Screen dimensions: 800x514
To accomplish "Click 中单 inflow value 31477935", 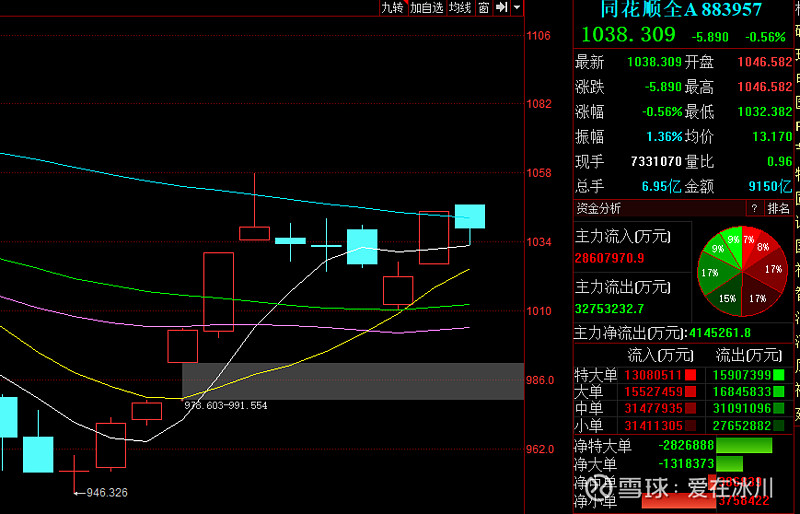I will [653, 409].
